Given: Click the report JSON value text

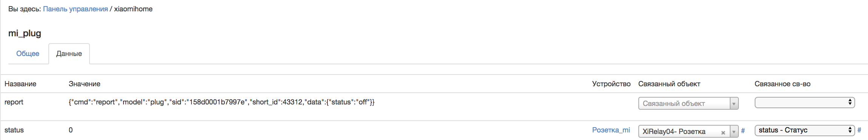Looking at the screenshot, I should tap(221, 102).
